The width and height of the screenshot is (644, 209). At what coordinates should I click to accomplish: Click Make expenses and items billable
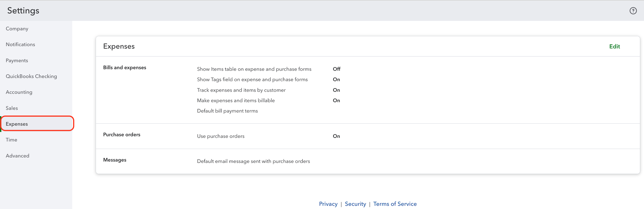[236, 100]
